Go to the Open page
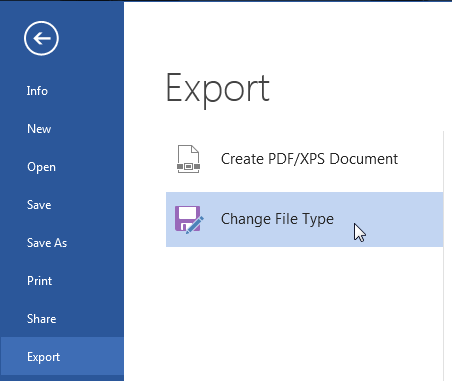 click(41, 167)
